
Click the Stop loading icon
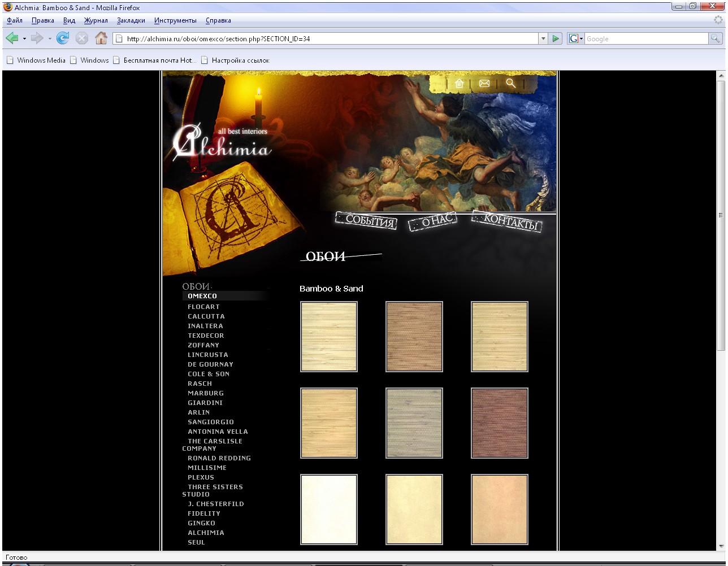coord(82,38)
